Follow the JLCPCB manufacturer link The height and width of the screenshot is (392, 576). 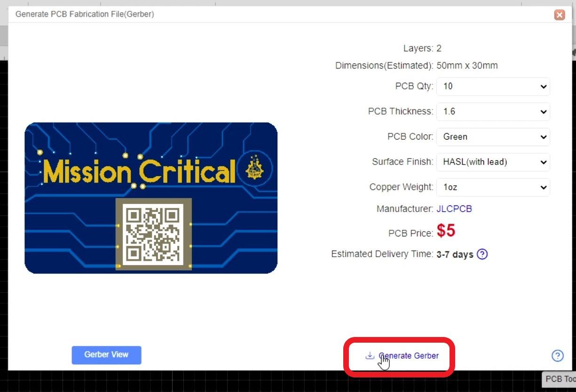pos(454,209)
